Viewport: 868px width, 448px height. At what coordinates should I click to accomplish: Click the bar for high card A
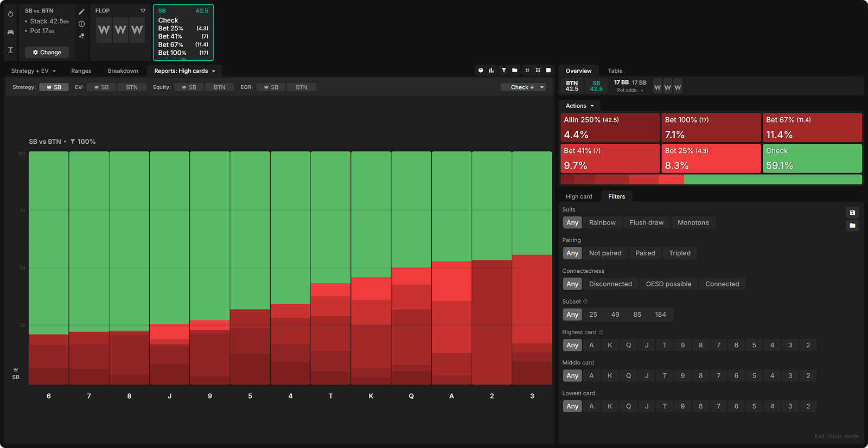(451, 268)
